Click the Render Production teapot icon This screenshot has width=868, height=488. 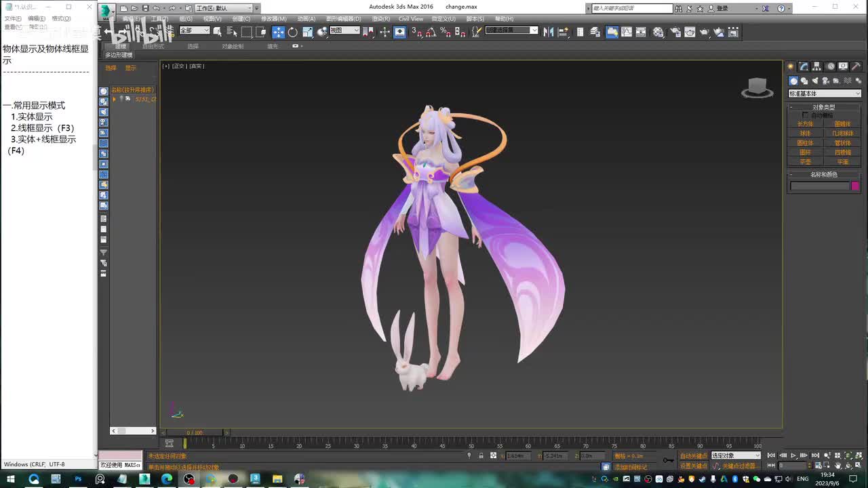coord(705,32)
